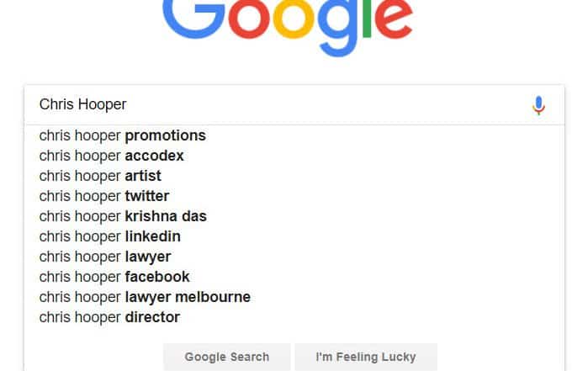Select the 'chris hooper twitter' suggestion
Image resolution: width=588 pixels, height=371 pixels.
(x=104, y=196)
